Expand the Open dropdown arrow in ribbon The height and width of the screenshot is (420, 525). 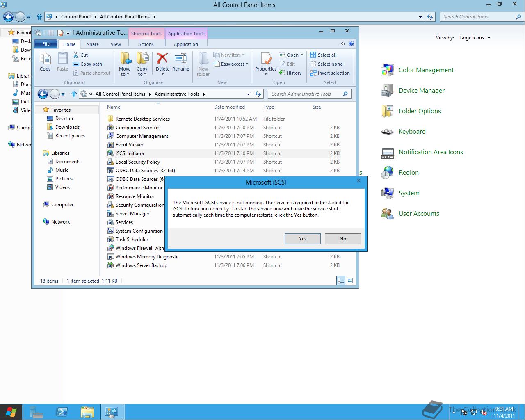(x=301, y=55)
